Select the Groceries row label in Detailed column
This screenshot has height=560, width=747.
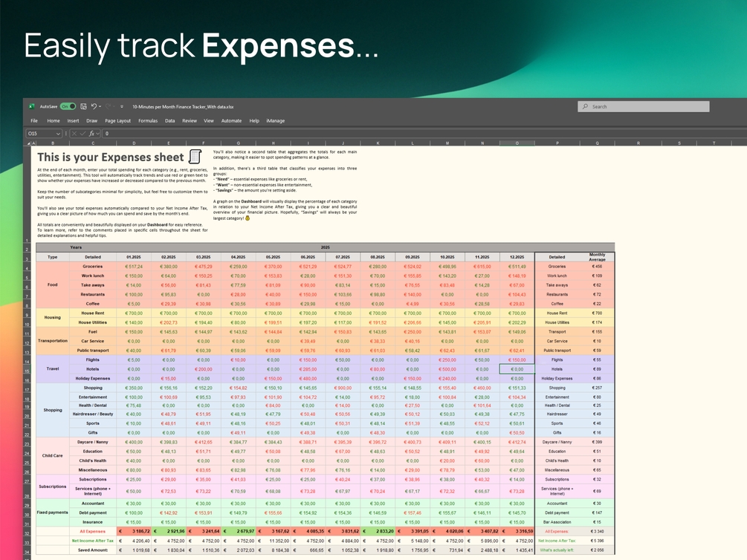click(93, 267)
